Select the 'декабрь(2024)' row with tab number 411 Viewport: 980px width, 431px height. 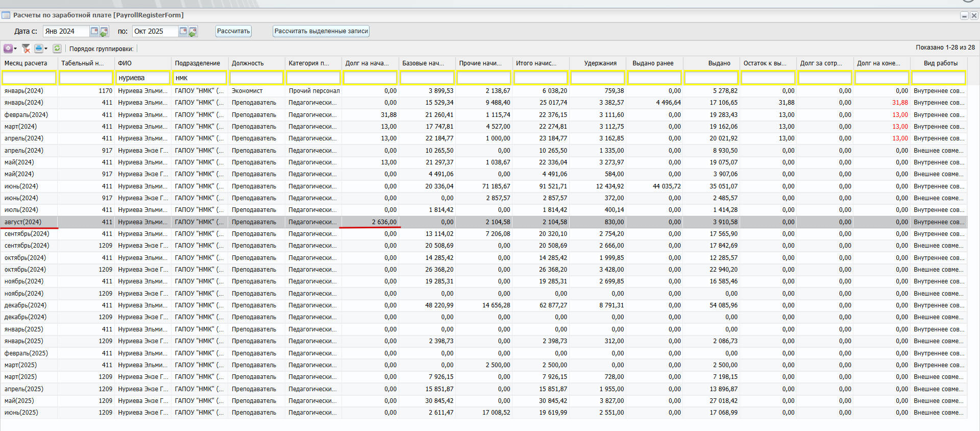pyautogui.click(x=26, y=305)
